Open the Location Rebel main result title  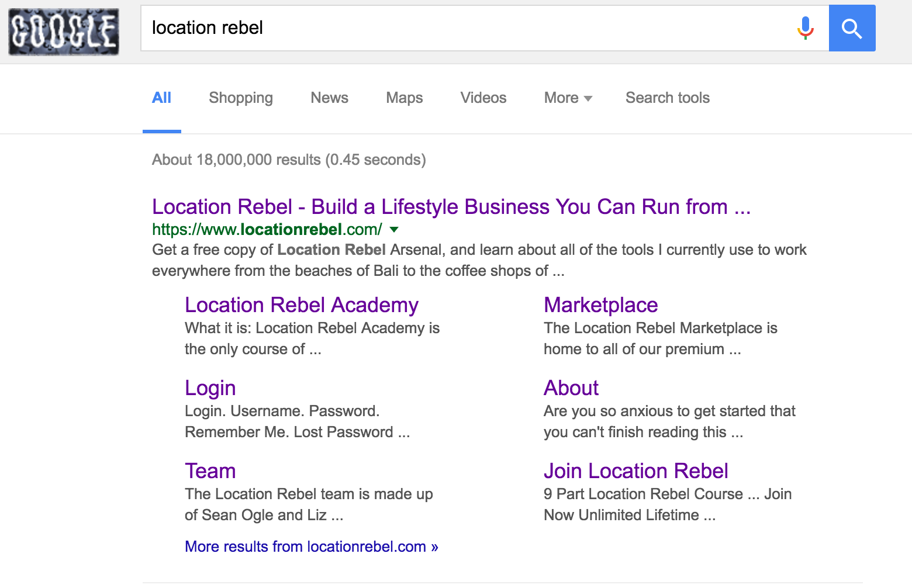451,207
